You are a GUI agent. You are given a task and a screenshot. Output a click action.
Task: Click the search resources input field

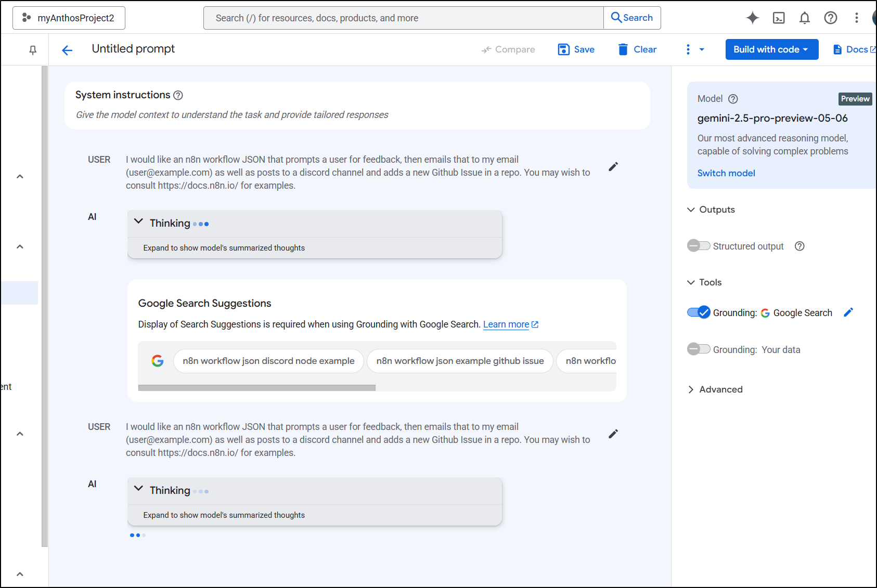403,18
